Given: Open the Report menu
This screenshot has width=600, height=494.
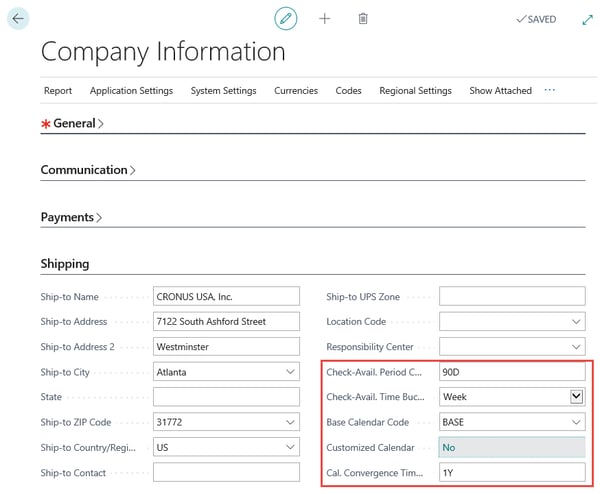Looking at the screenshot, I should (x=58, y=91).
